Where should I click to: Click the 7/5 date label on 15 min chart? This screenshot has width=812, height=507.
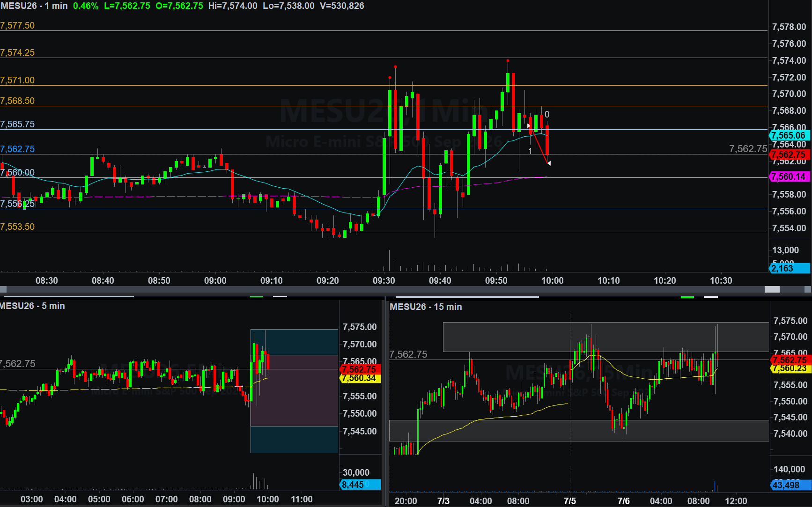click(x=570, y=501)
